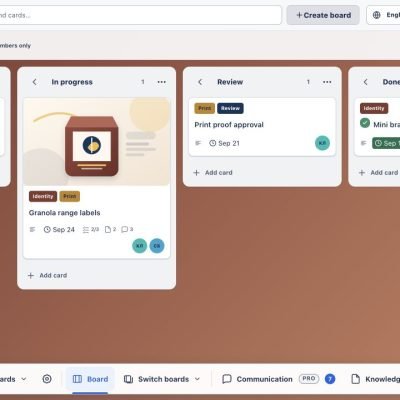Click the attachments count icon
The image size is (400, 400).
point(110,229)
